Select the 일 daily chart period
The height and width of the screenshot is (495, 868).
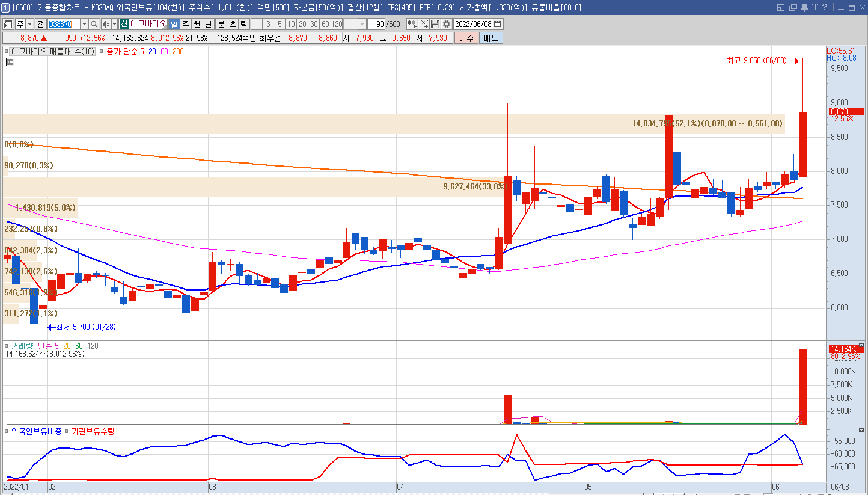pos(174,24)
